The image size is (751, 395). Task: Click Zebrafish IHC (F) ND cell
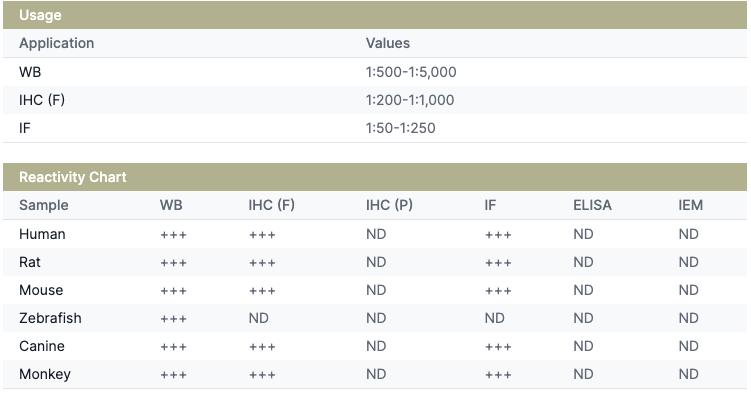pyautogui.click(x=259, y=318)
